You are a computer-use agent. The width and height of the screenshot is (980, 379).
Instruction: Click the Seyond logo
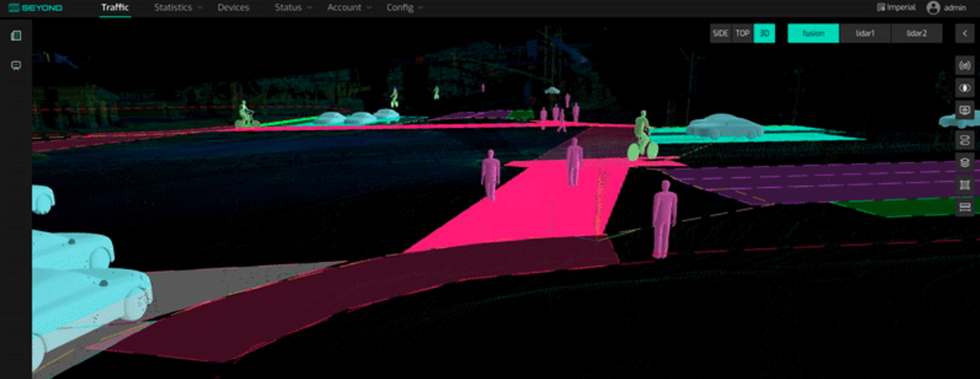[x=42, y=7]
